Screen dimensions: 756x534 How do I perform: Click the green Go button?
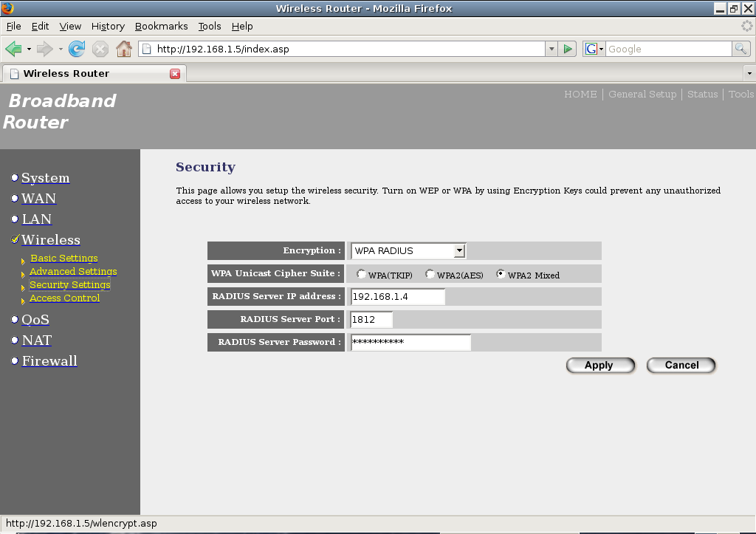click(x=568, y=49)
